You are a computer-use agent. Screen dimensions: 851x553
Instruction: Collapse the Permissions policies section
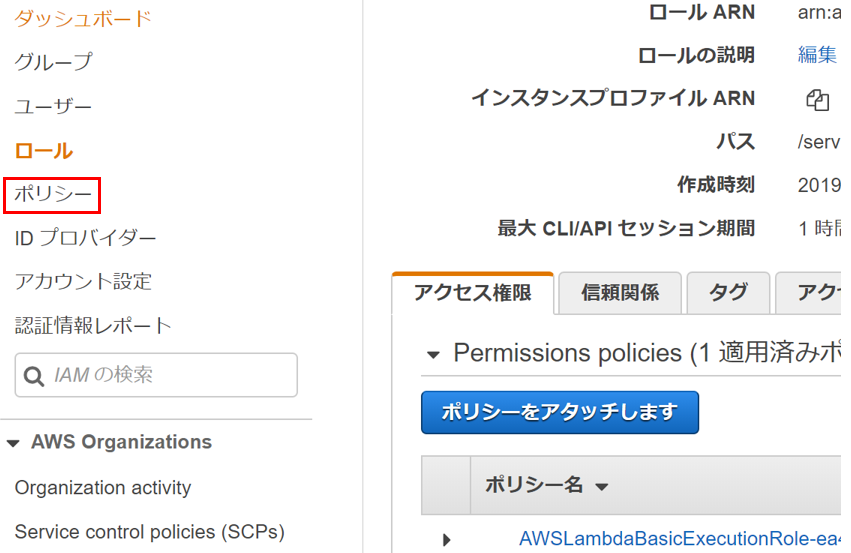(x=433, y=355)
